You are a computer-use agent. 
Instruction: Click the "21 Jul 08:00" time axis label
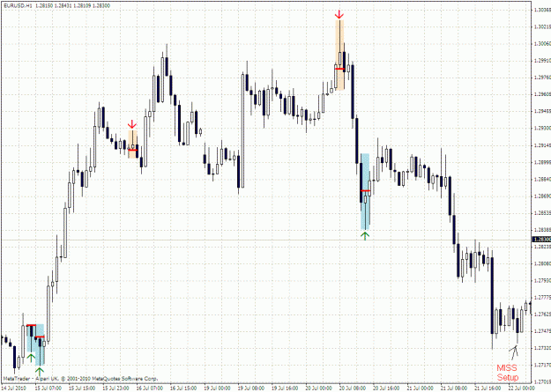454,388
